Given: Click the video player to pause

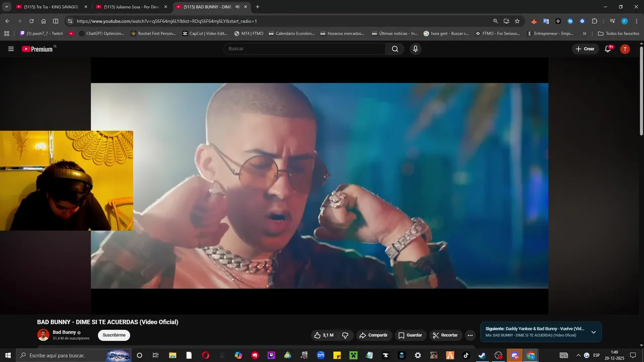Looking at the screenshot, I should click(319, 186).
